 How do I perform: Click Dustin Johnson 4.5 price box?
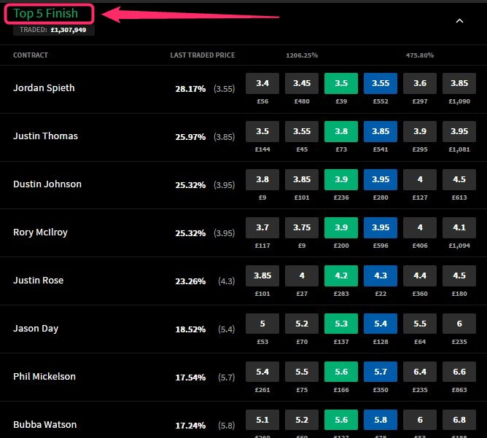[x=459, y=180]
